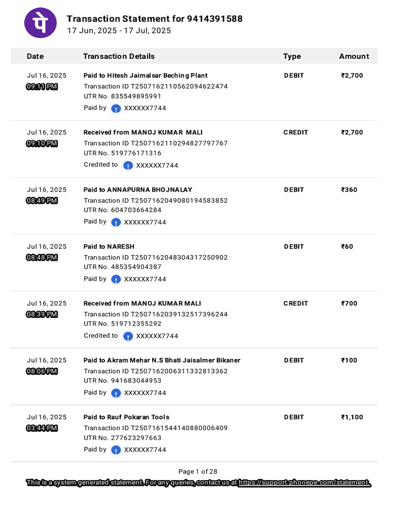
Task: Click bank icon in ANNAPURNA BHOJNALAY row
Action: 116,222
